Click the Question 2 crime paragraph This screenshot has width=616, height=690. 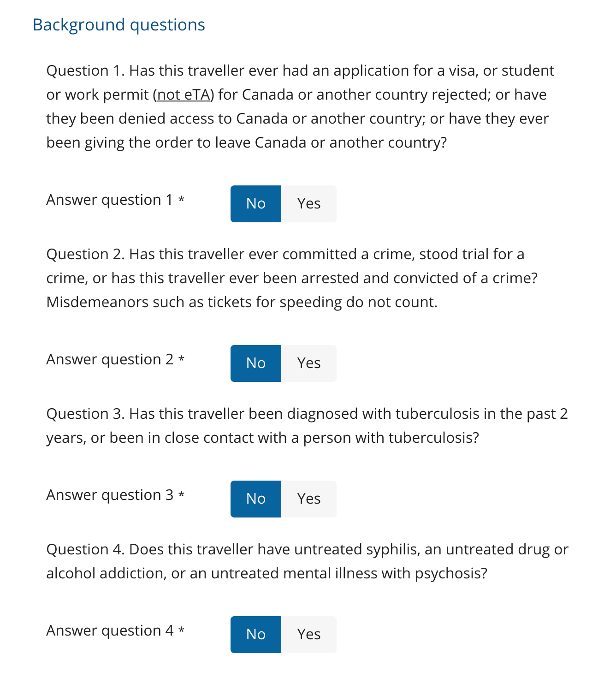292,278
